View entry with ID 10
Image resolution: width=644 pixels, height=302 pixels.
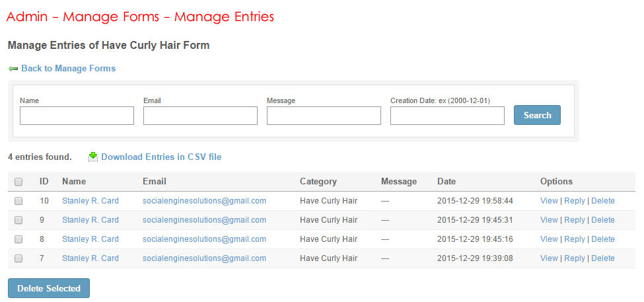pos(549,201)
